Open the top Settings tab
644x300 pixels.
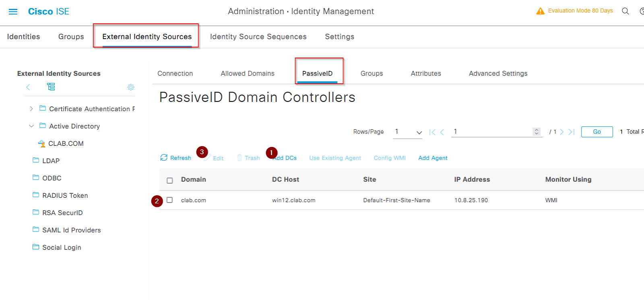click(340, 37)
